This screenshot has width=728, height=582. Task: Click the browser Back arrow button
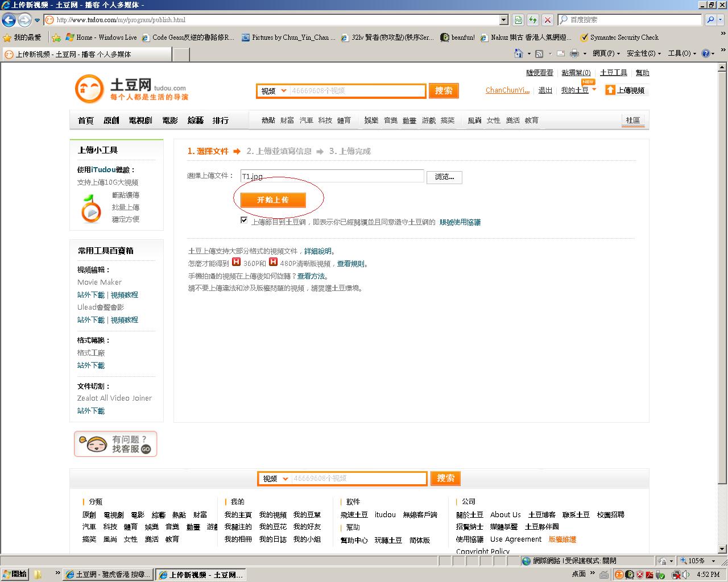point(9,20)
